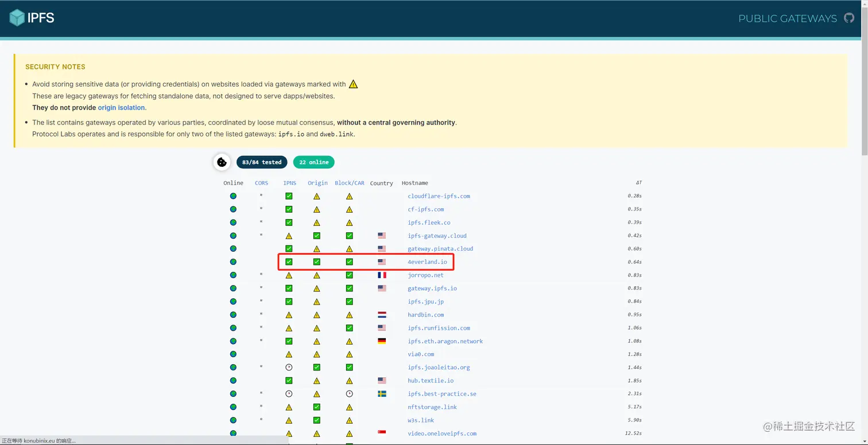Visit the nftstorage.link gateway
The width and height of the screenshot is (868, 445).
click(432, 407)
